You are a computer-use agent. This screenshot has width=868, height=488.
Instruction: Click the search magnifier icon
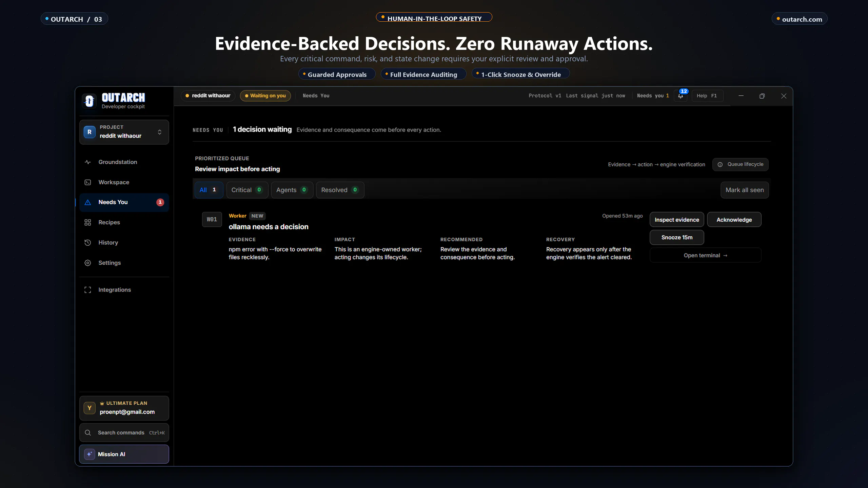(88, 432)
